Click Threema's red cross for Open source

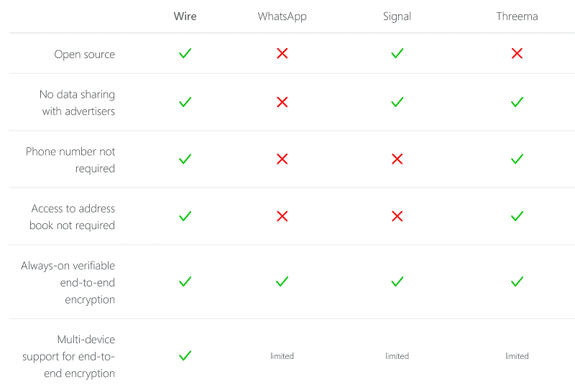pyautogui.click(x=517, y=54)
